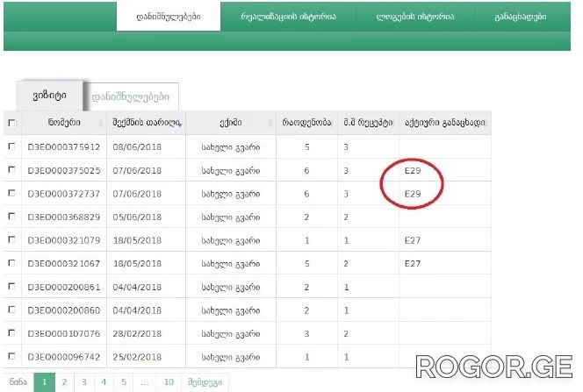583x392 pixels.
Task: Click E29 in row D3E000375025
Action: (413, 170)
